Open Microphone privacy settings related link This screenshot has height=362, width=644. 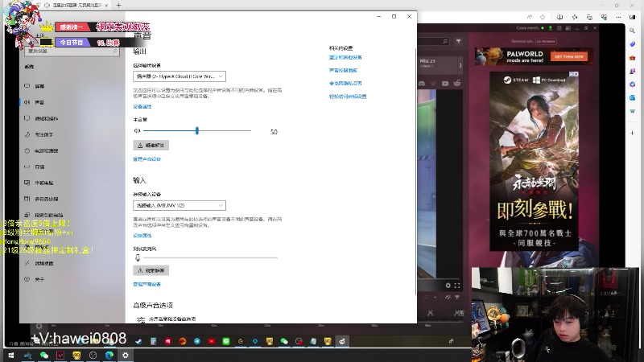pos(345,84)
